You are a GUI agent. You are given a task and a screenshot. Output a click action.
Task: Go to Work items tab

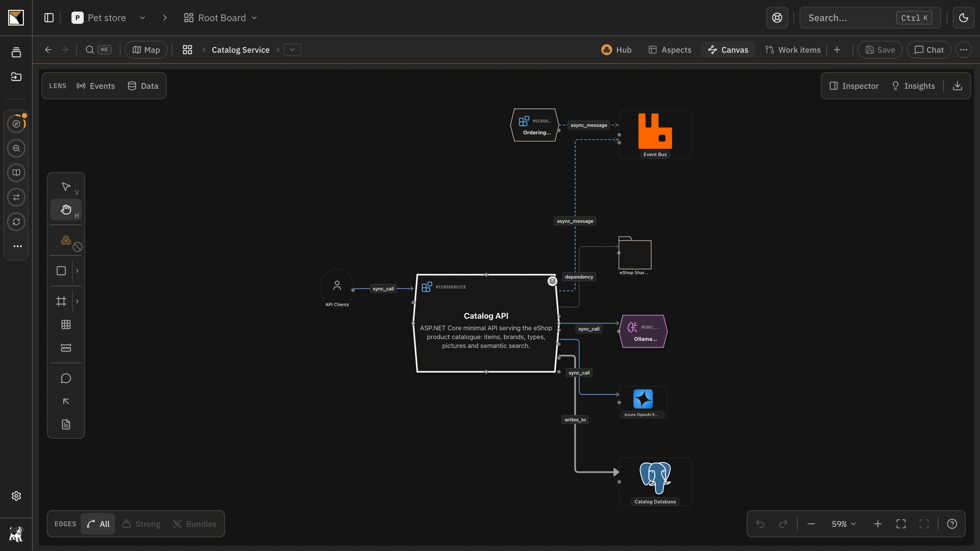(793, 50)
